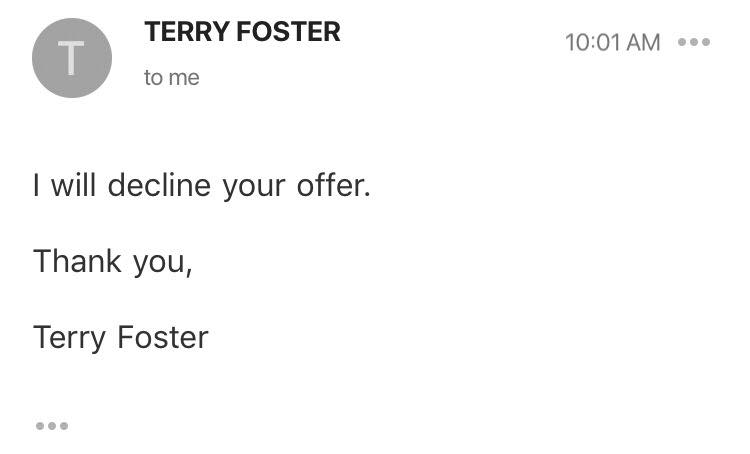The height and width of the screenshot is (454, 750).
Task: Open more options ellipsis beside the timestamp
Action: [693, 42]
